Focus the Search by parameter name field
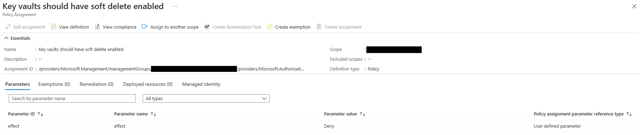 click(72, 98)
